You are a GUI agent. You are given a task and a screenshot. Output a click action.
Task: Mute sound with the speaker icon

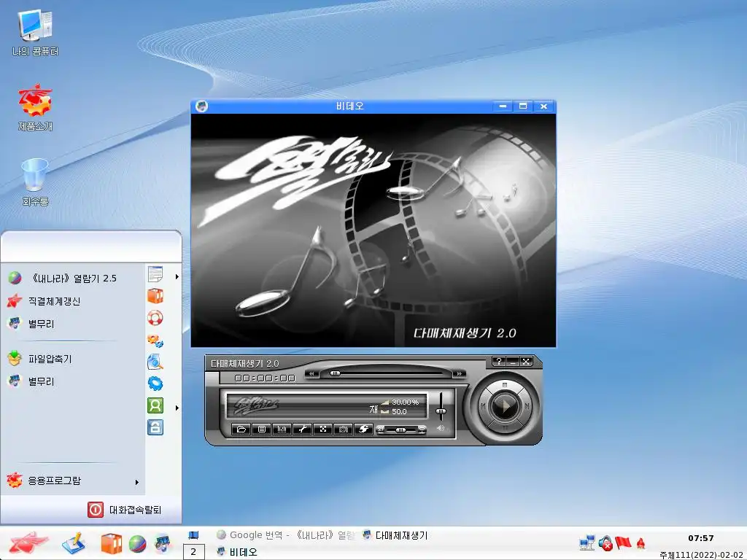(x=441, y=428)
